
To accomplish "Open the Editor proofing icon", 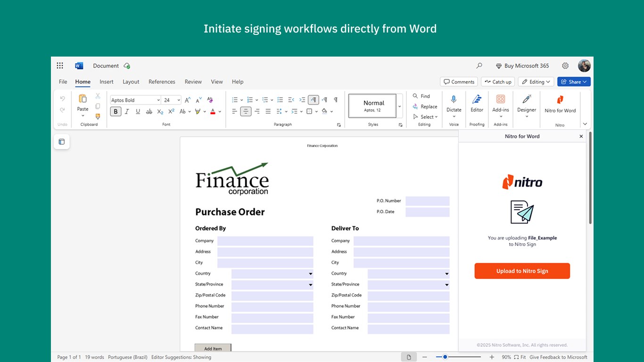I will pyautogui.click(x=477, y=99).
